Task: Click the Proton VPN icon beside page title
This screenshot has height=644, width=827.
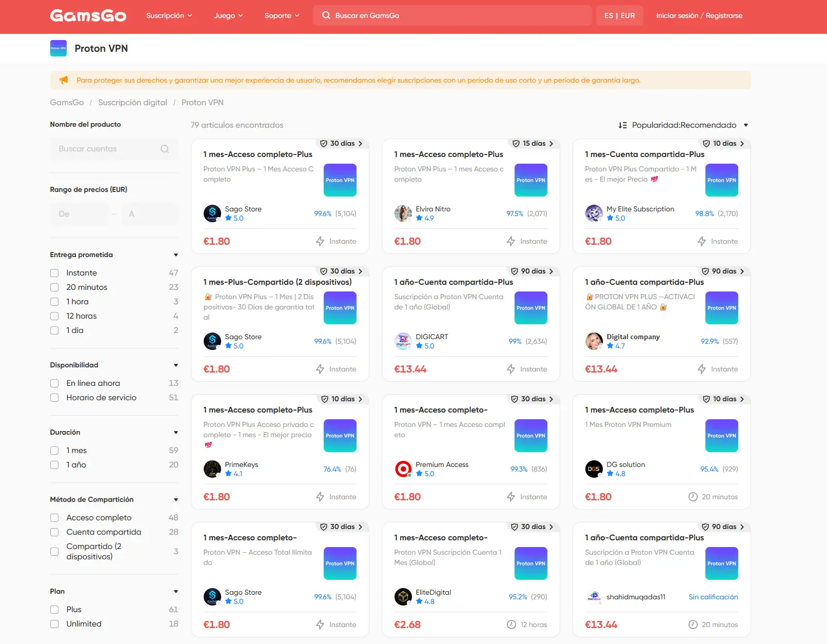Action: click(x=58, y=48)
